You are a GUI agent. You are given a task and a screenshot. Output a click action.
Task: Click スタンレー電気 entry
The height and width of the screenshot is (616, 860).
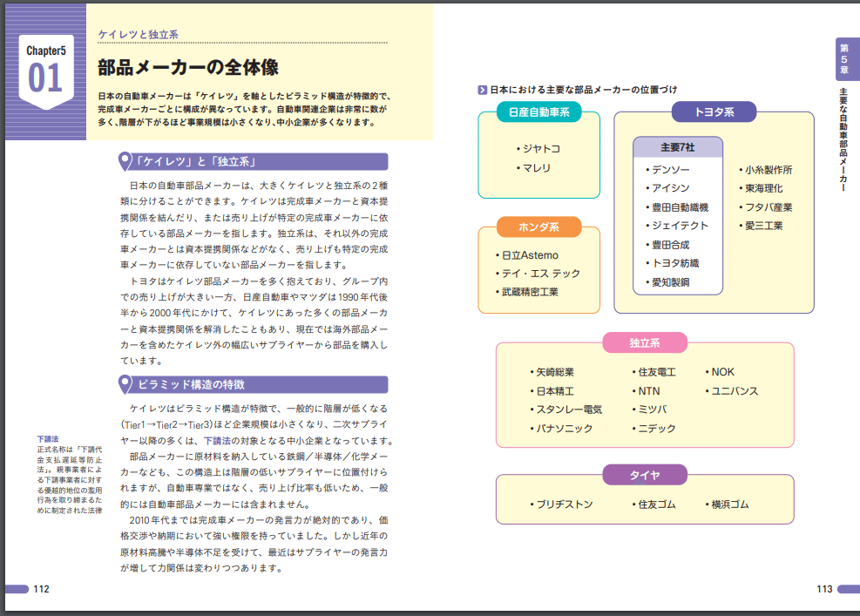tap(569, 410)
